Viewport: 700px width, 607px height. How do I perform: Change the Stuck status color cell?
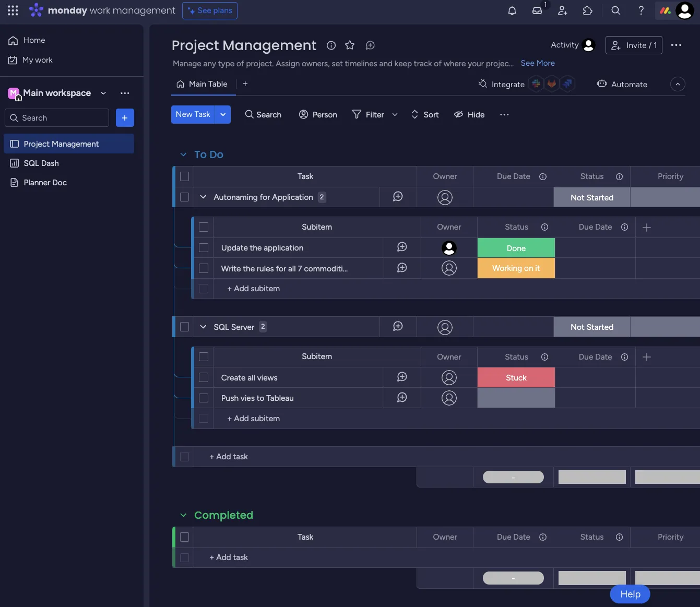pyautogui.click(x=516, y=377)
